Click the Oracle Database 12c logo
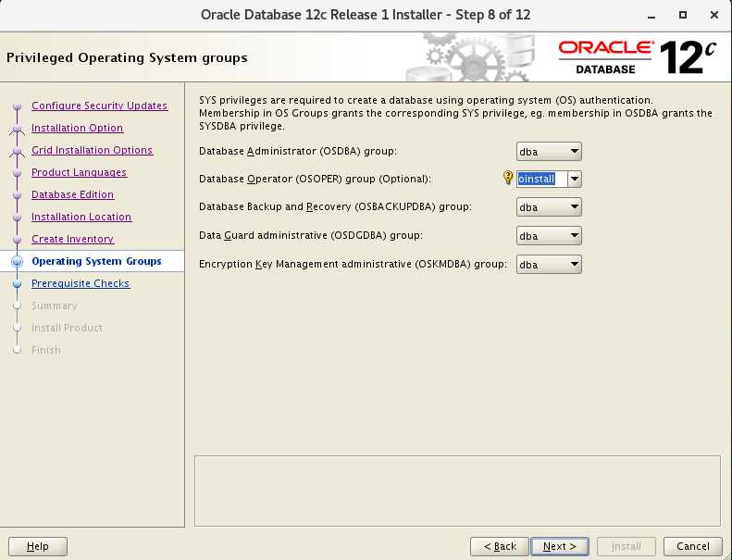 637,57
